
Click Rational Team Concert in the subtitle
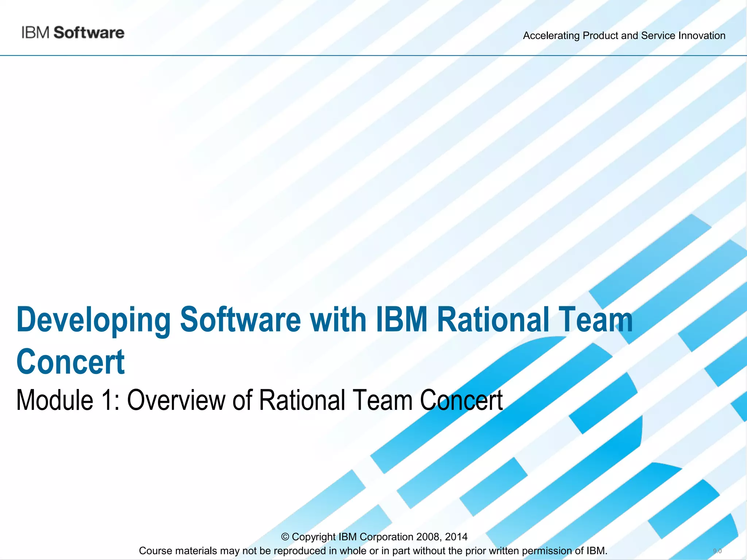tap(381, 400)
